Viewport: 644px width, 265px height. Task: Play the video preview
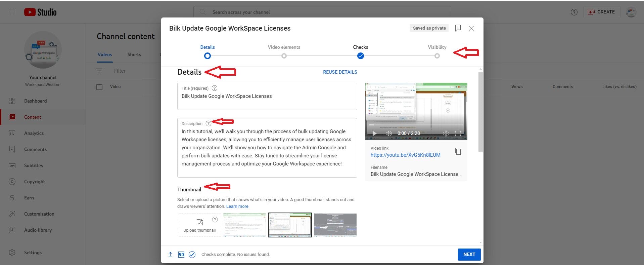pos(374,134)
